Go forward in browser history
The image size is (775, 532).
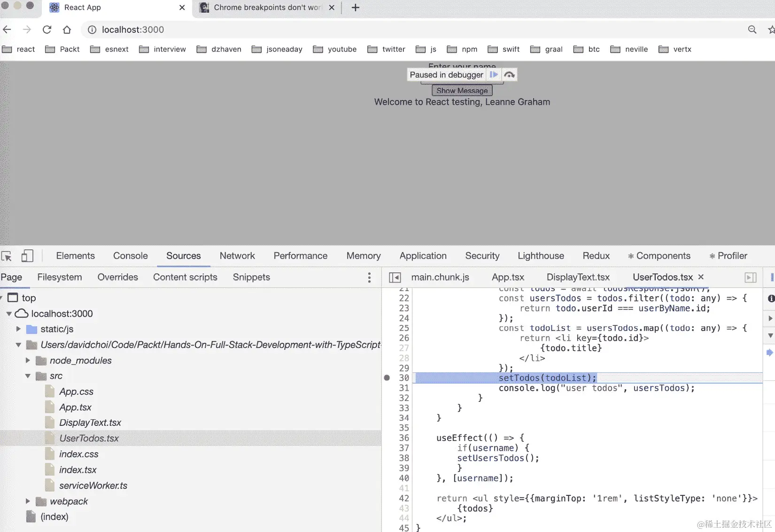point(27,30)
